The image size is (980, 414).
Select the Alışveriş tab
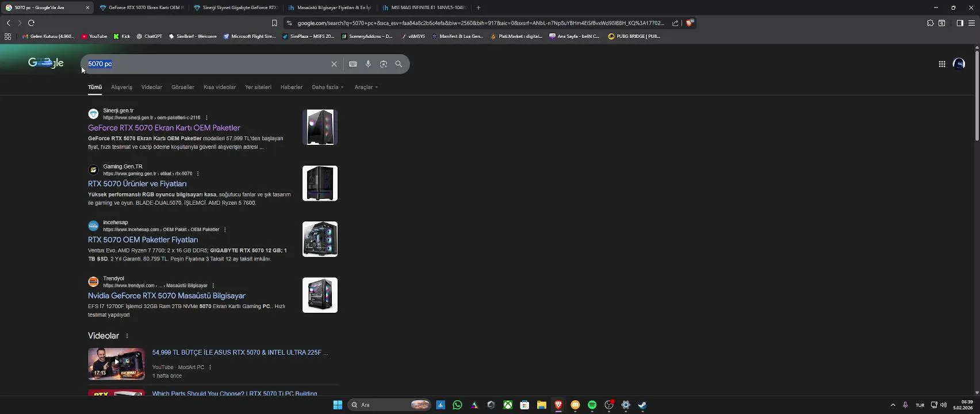coord(121,87)
